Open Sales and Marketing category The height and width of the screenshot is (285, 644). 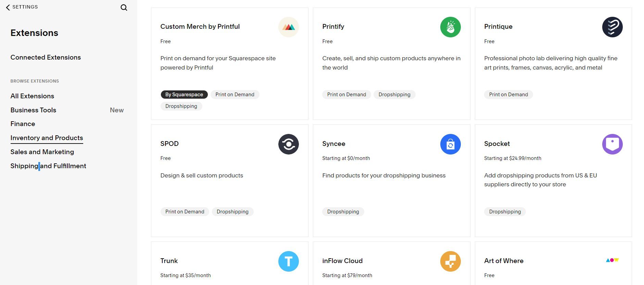coord(42,152)
